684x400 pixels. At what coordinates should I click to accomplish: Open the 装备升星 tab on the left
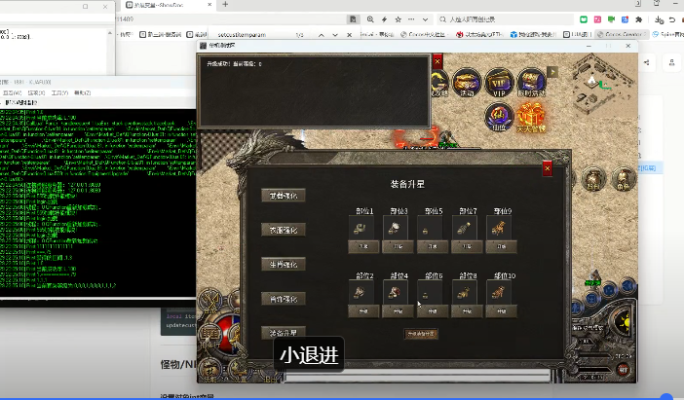tap(283, 333)
